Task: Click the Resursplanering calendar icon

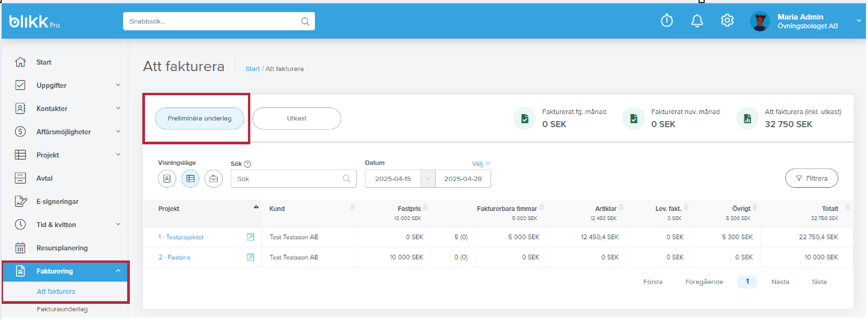Action: point(20,248)
